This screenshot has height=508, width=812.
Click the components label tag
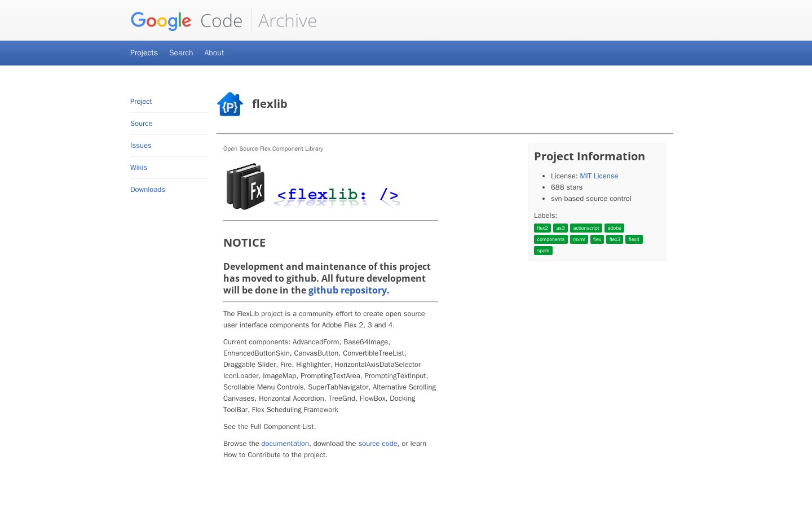pos(551,239)
